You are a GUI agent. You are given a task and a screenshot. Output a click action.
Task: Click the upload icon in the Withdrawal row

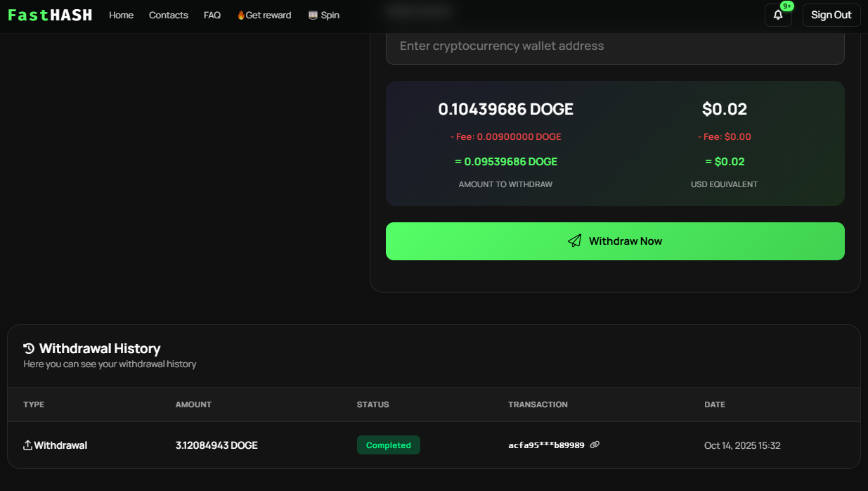tap(28, 445)
